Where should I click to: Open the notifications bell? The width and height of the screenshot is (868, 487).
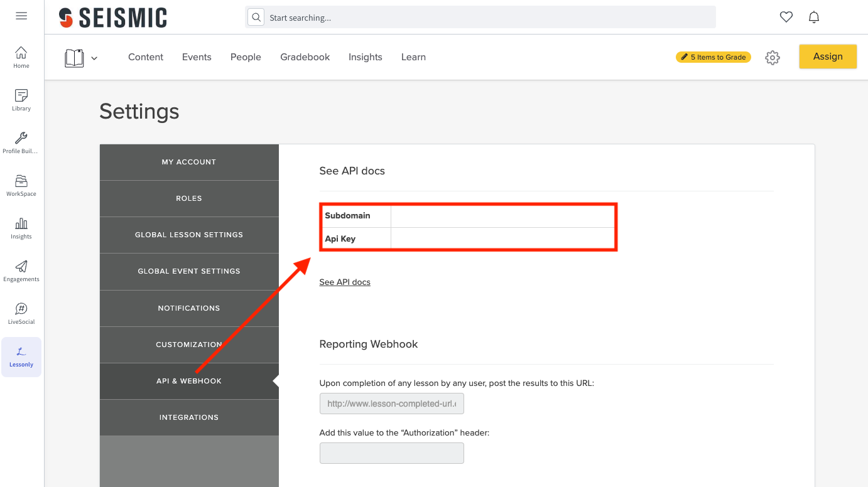click(x=814, y=17)
